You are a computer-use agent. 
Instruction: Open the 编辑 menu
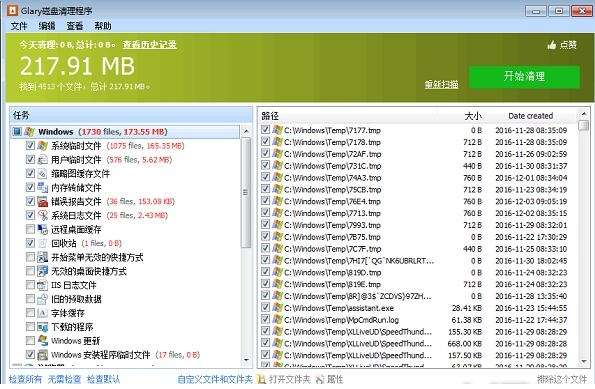coord(47,26)
